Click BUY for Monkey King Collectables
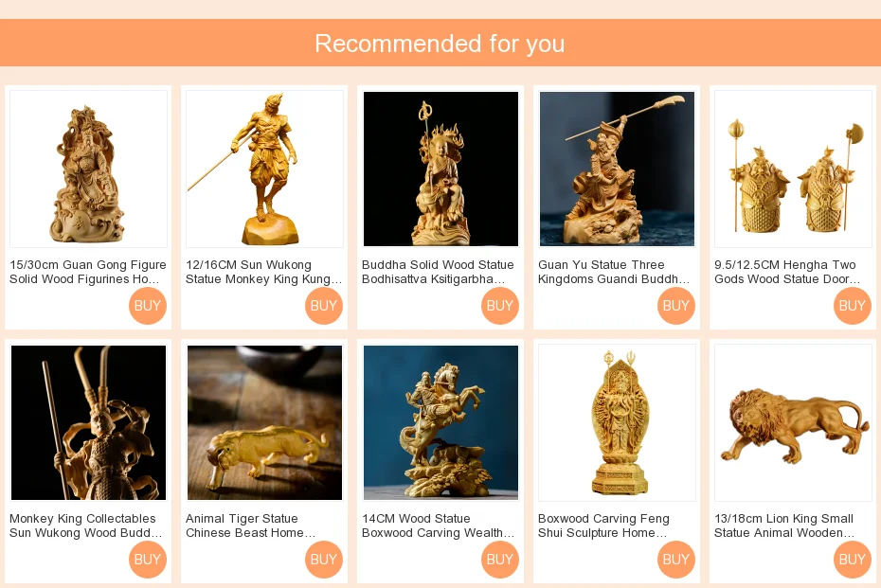 click(x=148, y=560)
